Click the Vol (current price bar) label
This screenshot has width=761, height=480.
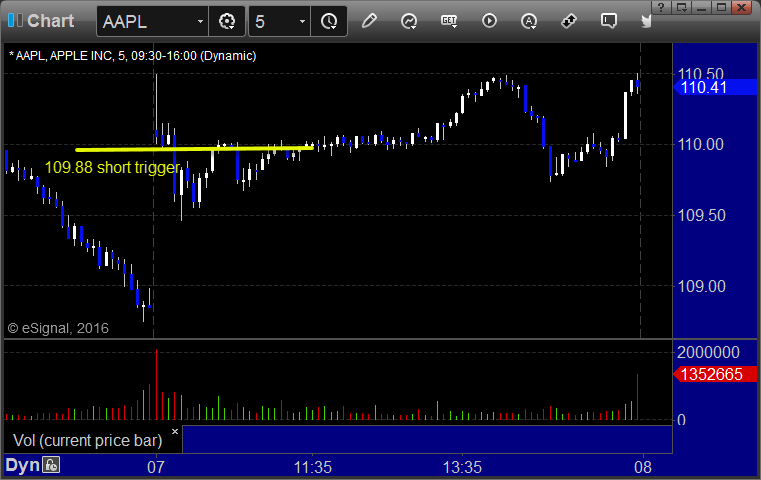click(87, 440)
